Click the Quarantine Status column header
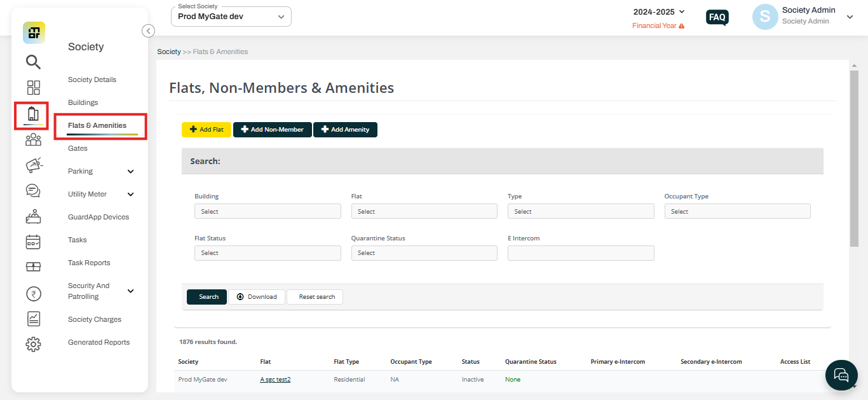Viewport: 868px width, 400px height. (531, 362)
